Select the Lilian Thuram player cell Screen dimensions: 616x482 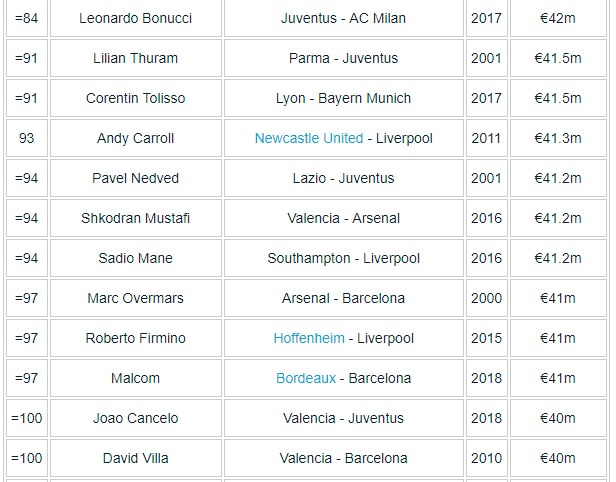(x=135, y=58)
